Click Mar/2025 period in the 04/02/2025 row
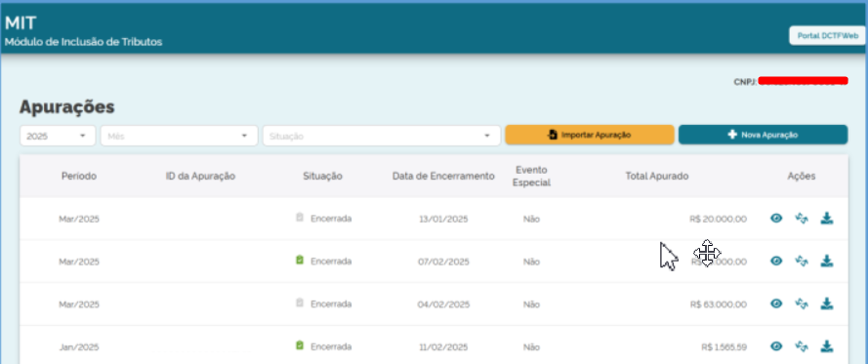The image size is (868, 364). [79, 304]
